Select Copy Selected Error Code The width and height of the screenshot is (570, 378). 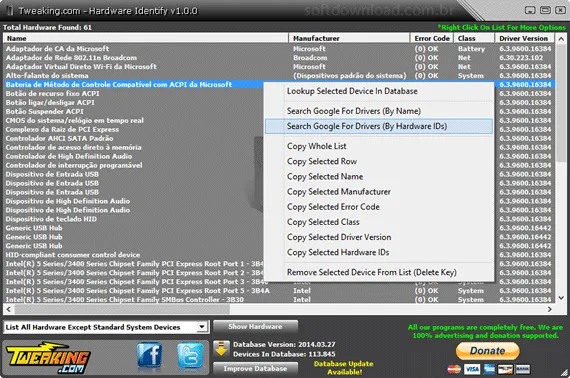tap(379, 207)
